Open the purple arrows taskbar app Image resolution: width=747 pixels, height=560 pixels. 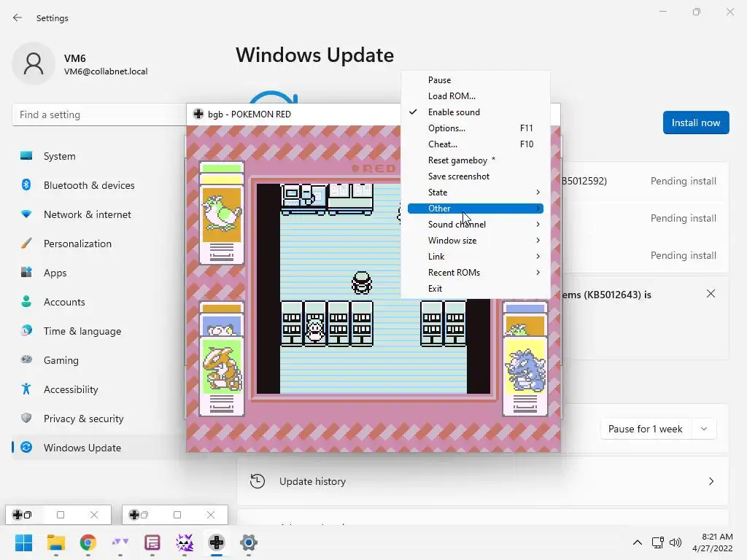(x=120, y=542)
